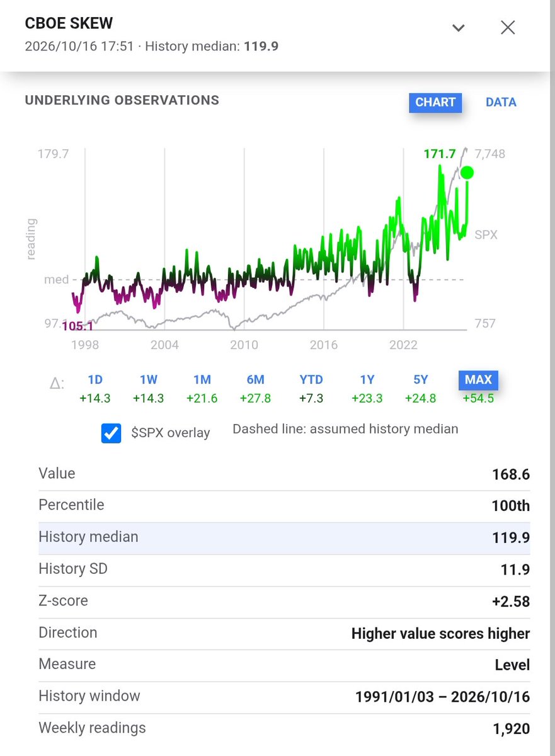Click the Measure row showing Level
This screenshot has width=555, height=756.
284,665
